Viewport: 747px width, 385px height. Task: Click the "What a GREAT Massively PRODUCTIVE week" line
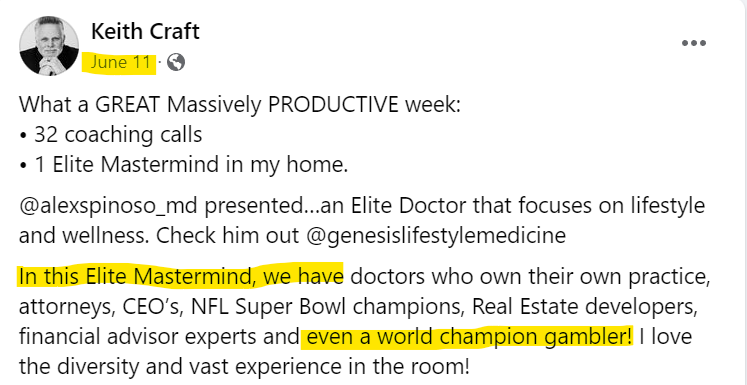(x=240, y=105)
